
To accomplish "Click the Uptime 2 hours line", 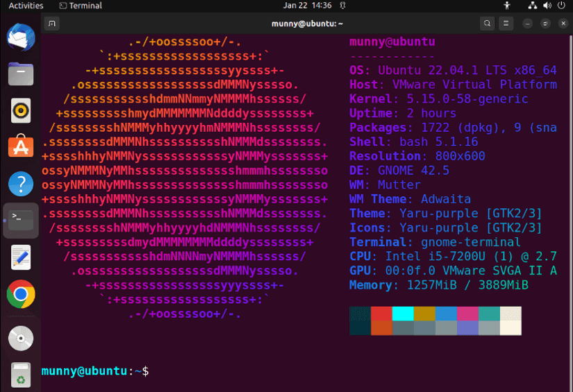I will (x=403, y=113).
